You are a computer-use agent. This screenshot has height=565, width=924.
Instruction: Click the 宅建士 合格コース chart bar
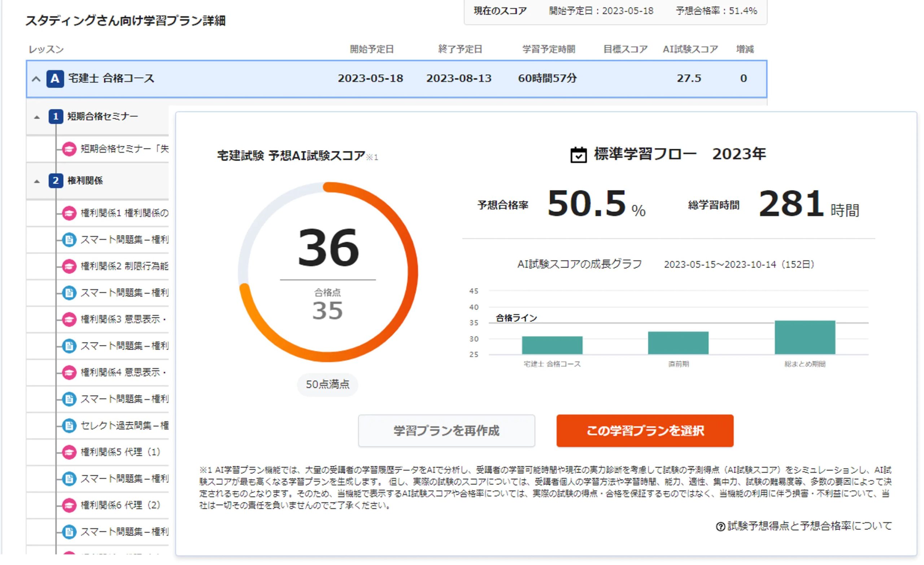[552, 345]
